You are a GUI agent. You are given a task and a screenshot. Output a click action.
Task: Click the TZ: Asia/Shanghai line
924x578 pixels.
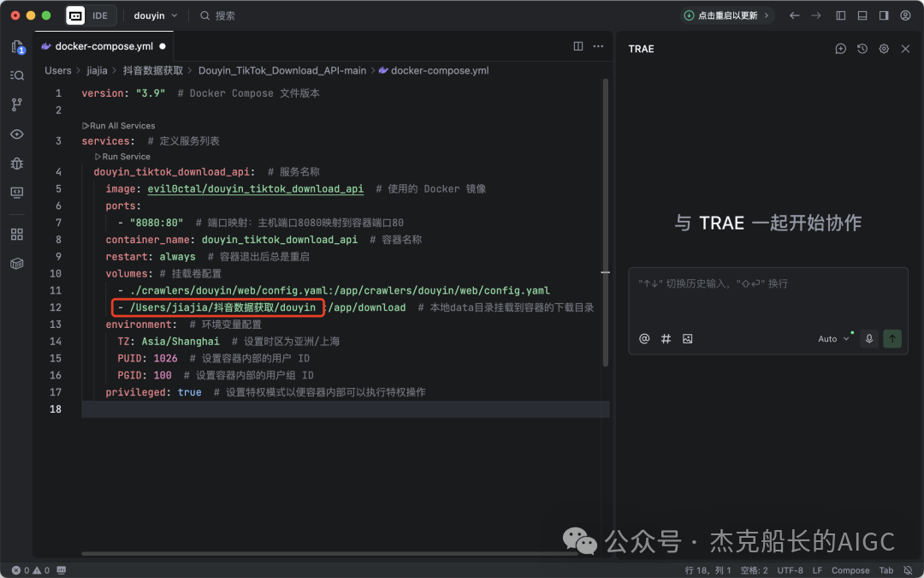click(168, 342)
